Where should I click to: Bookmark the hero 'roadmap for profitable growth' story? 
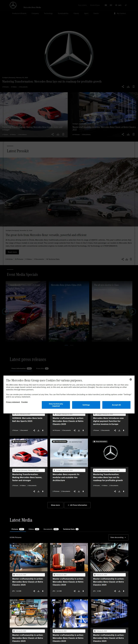(x=133, y=87)
